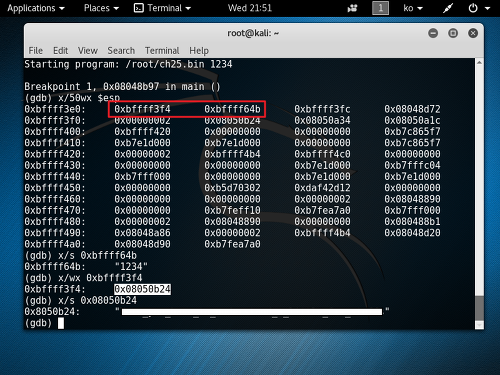The image size is (500, 375).
Task: Expand the system menu arrow next to power
Action: point(487,9)
